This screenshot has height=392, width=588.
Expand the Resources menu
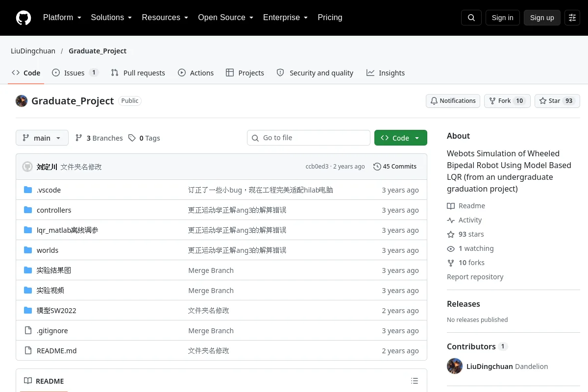tap(165, 18)
